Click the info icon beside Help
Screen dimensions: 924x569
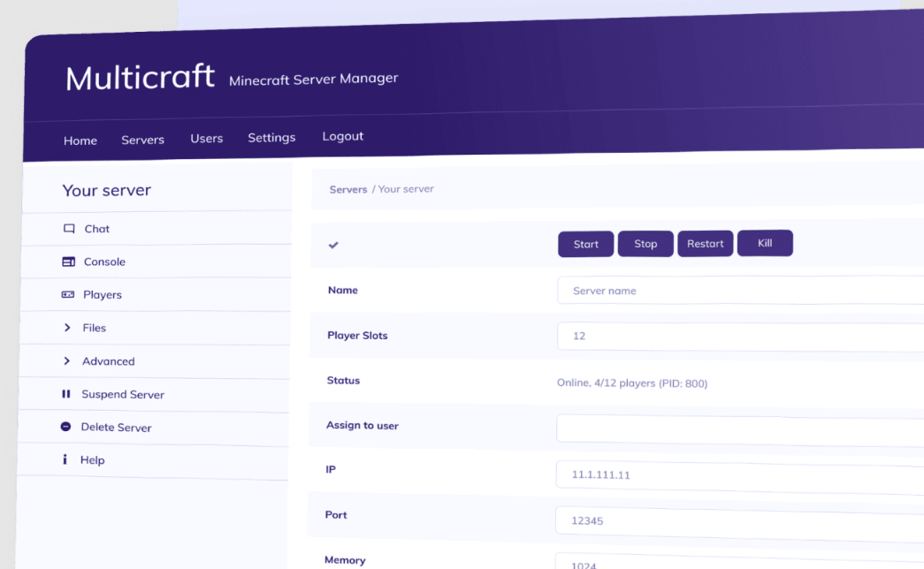click(65, 459)
